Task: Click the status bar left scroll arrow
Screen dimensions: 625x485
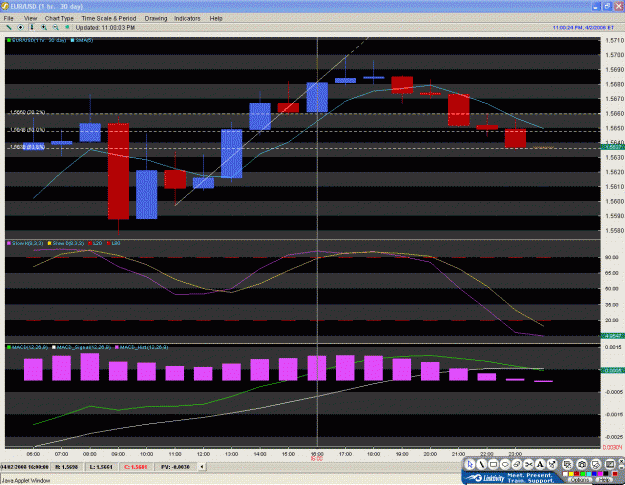Action: click(x=202, y=467)
